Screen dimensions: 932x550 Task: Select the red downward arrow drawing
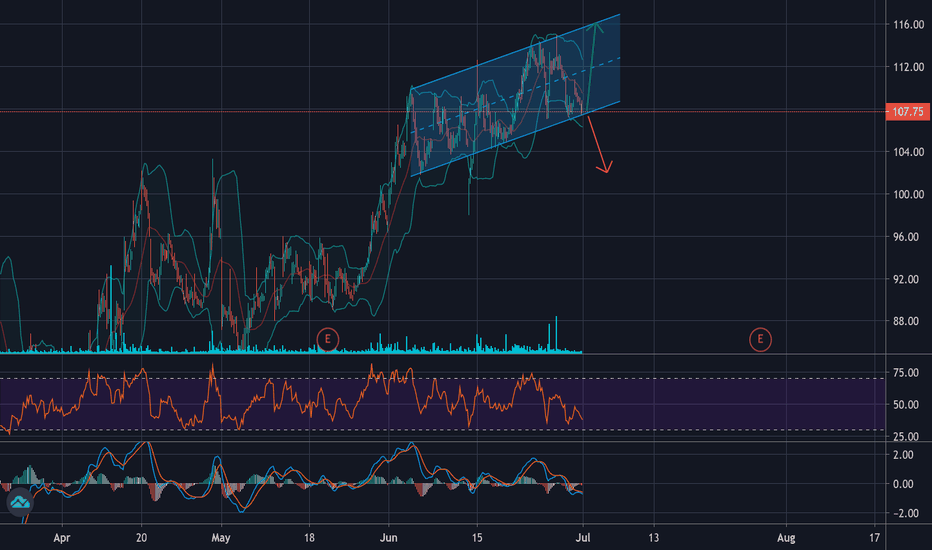point(598,144)
